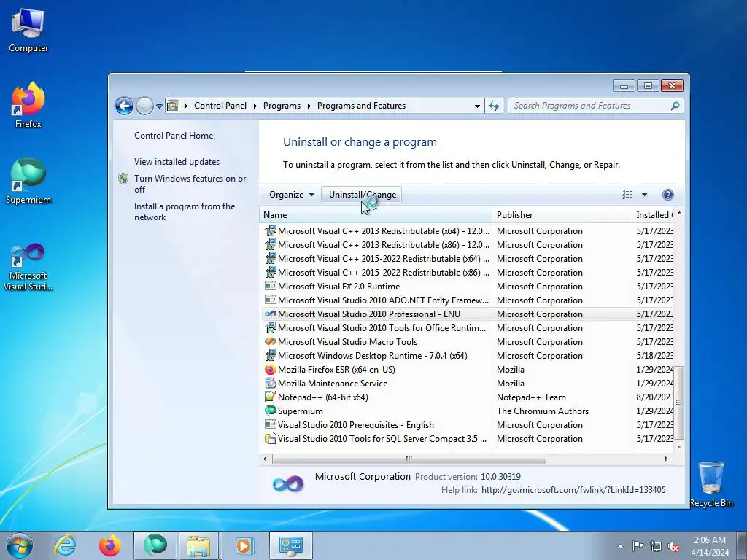Viewport: 747px width, 560px height.
Task: Click the Notepad++ row icon
Action: coord(270,397)
